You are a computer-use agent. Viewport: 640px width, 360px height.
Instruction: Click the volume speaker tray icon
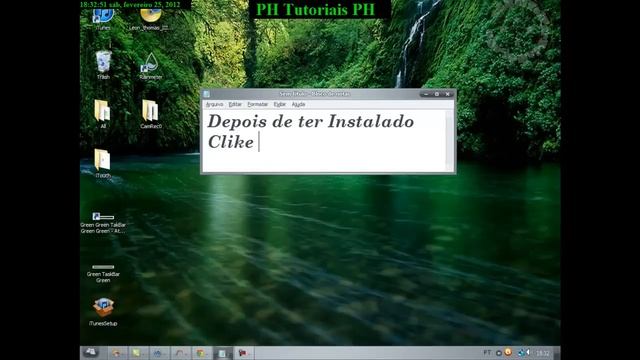pos(528,352)
